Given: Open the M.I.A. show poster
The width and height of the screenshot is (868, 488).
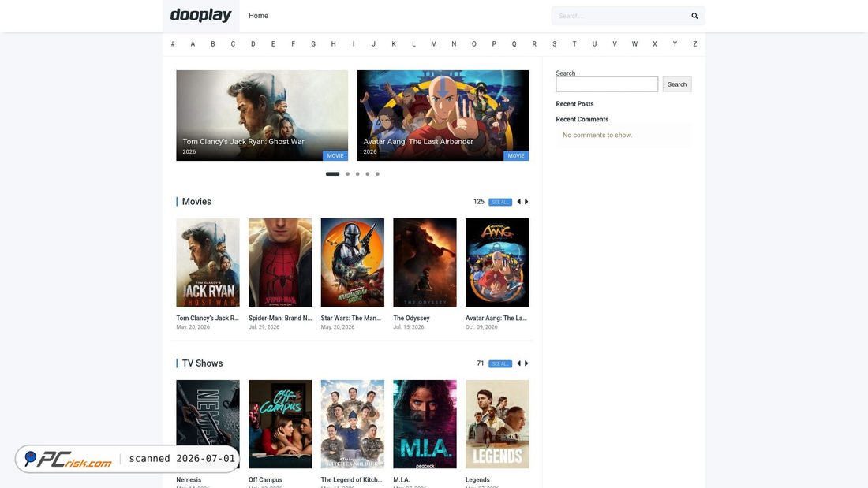Looking at the screenshot, I should (425, 424).
